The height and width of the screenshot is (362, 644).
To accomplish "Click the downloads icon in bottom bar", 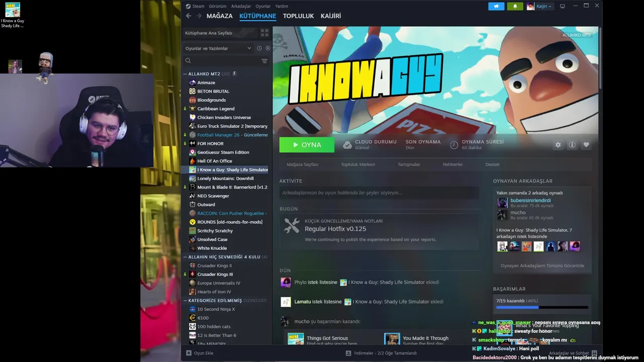I will (x=348, y=353).
